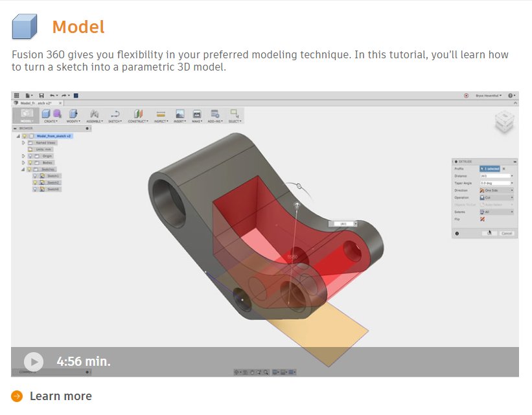The image size is (532, 415).
Task: Expand the Named Views folder
Action: coord(23,142)
